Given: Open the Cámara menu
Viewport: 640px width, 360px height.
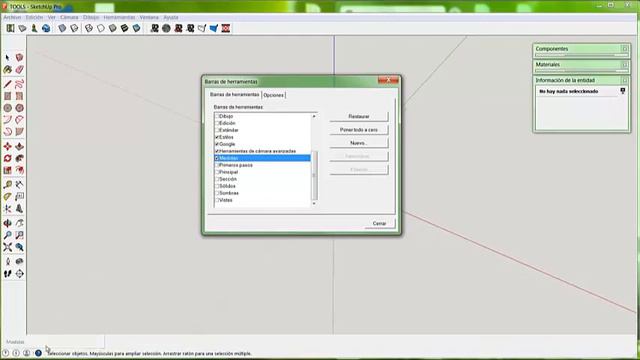Looking at the screenshot, I should (69, 18).
